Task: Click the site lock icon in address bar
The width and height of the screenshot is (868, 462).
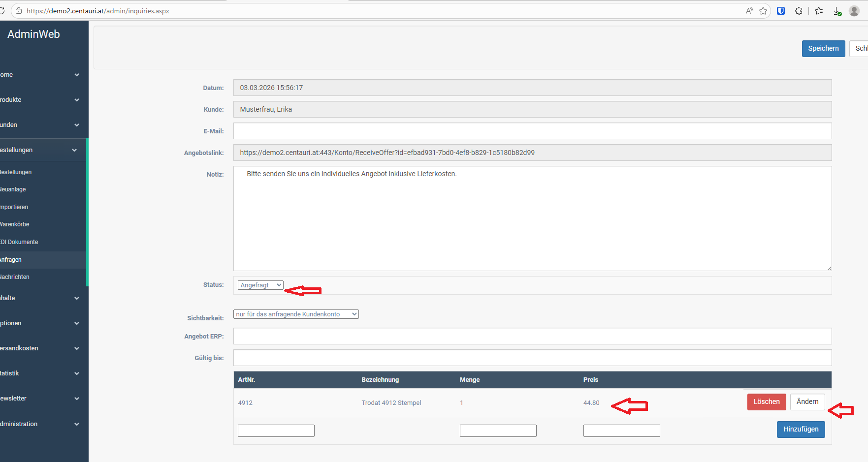Action: click(19, 11)
